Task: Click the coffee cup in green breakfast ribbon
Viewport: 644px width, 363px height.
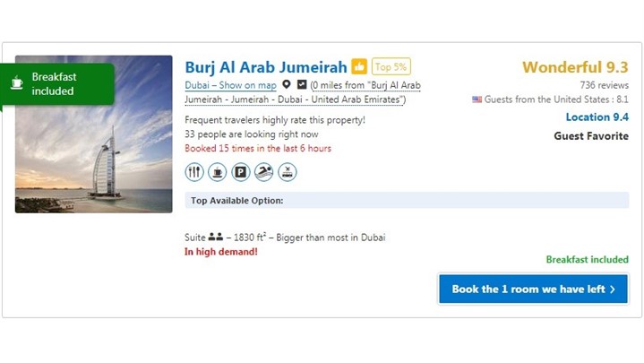Action: tap(17, 83)
